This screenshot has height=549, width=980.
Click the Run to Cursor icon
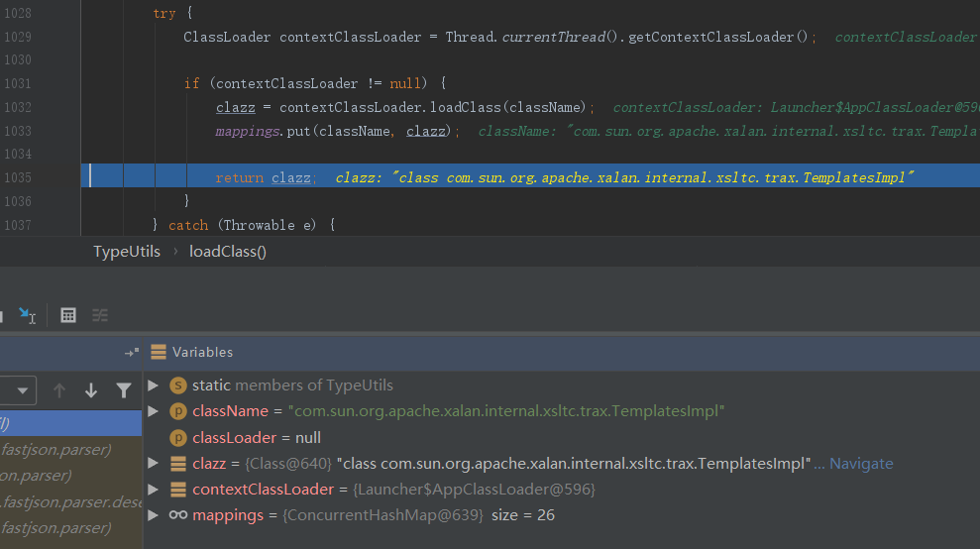pos(27,315)
